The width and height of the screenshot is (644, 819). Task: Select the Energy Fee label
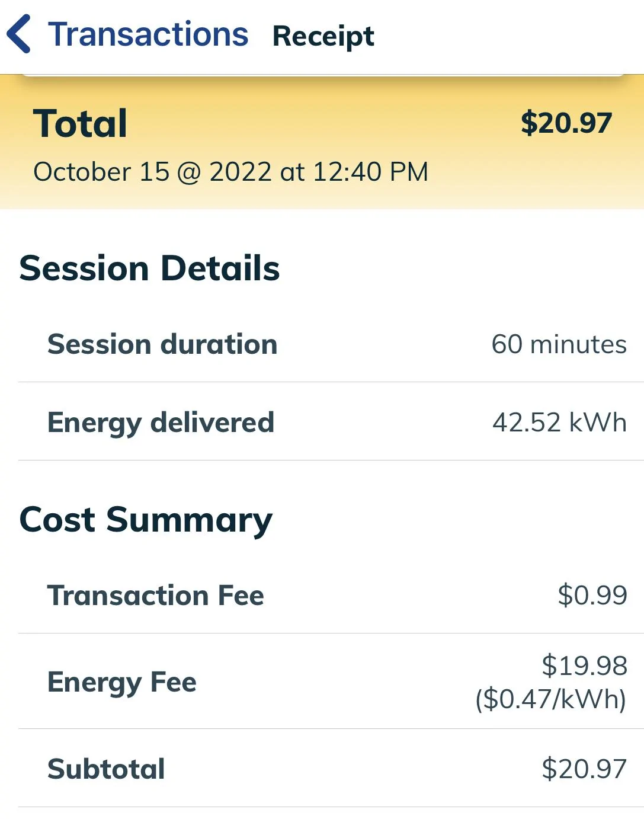121,682
